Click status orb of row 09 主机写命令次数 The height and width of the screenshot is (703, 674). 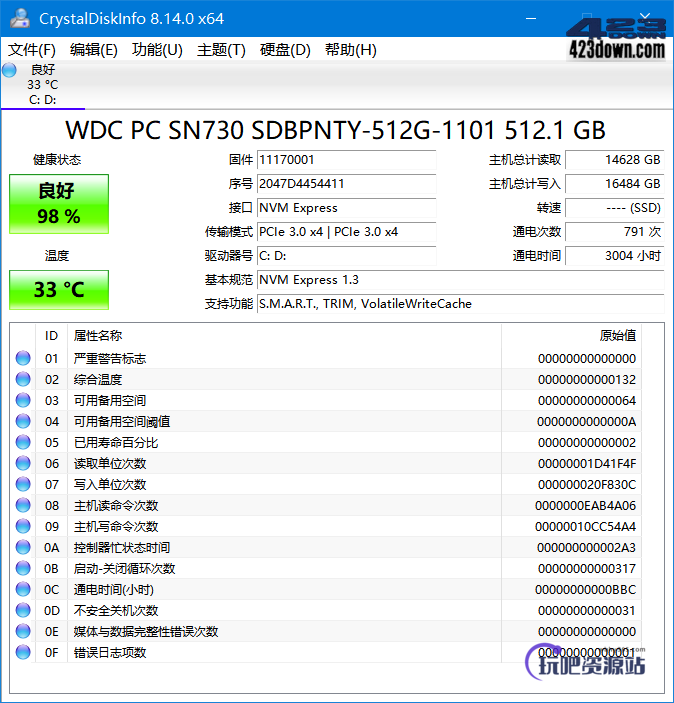click(23, 526)
